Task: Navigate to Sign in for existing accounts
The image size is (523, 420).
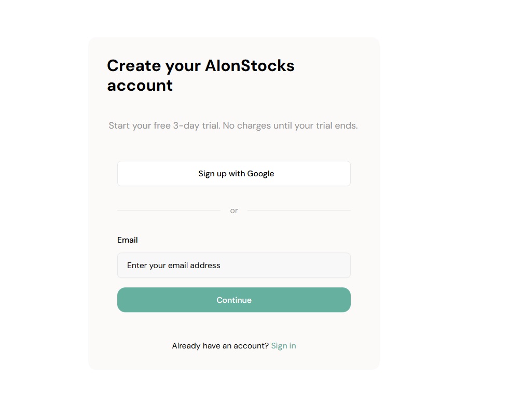Action: [x=283, y=345]
